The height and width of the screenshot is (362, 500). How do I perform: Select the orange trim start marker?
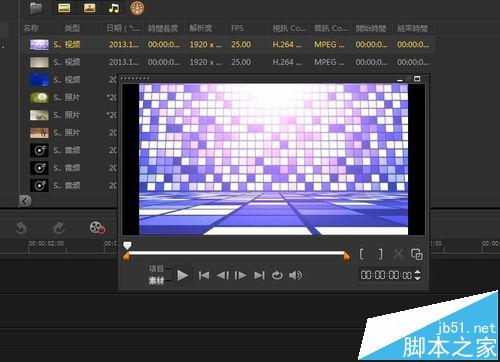[x=126, y=256]
